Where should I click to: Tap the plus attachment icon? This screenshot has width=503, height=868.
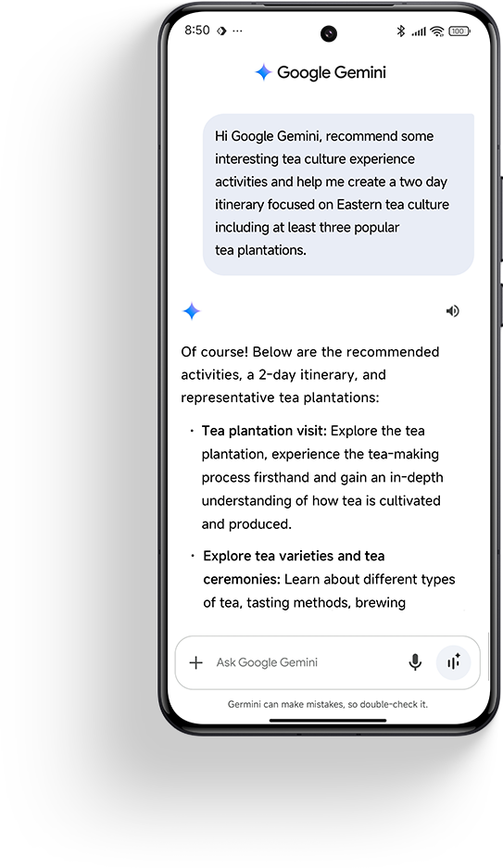click(x=195, y=662)
